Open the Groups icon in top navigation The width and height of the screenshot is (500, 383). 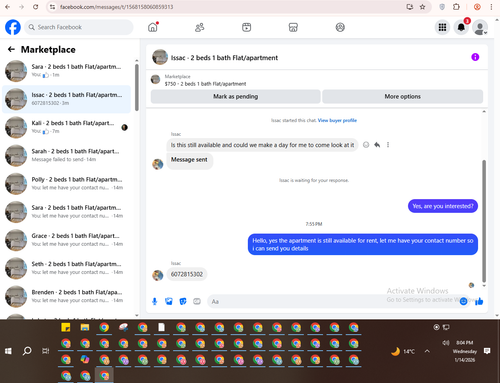(340, 27)
